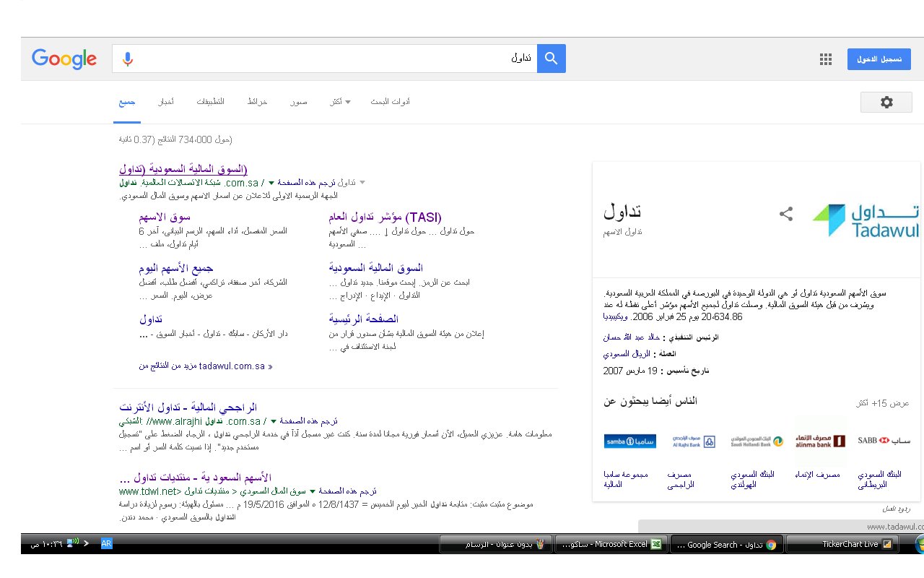This screenshot has width=924, height=578.
Task: Open the Google apps grid
Action: [826, 59]
